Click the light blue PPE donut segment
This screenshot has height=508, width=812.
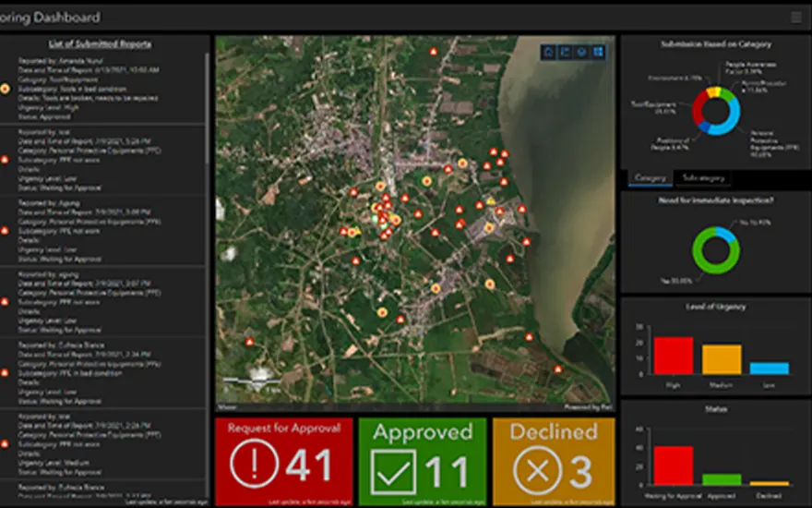pyautogui.click(x=732, y=118)
